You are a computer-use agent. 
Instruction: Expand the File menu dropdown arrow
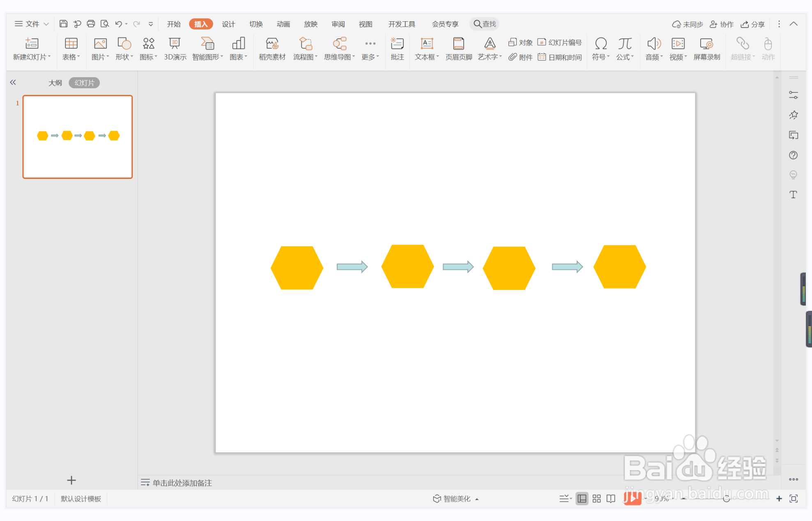point(46,24)
